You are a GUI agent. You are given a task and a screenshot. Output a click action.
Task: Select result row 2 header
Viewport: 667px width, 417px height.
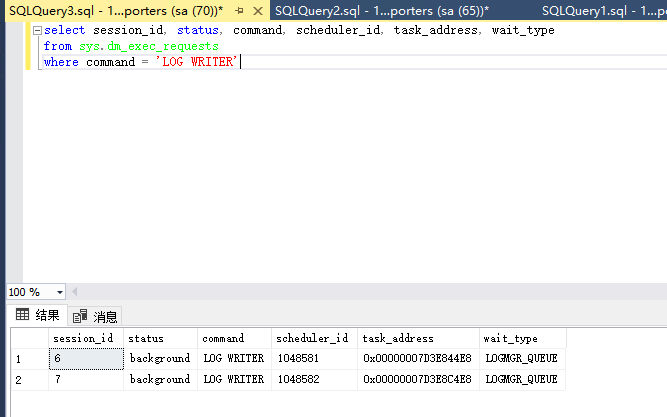pos(30,380)
